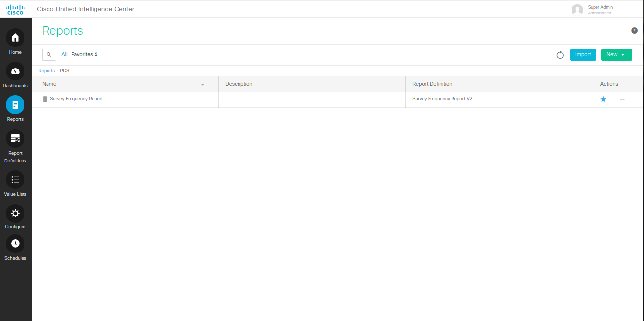Switch to the All filter tab
The image size is (644, 321).
click(64, 55)
